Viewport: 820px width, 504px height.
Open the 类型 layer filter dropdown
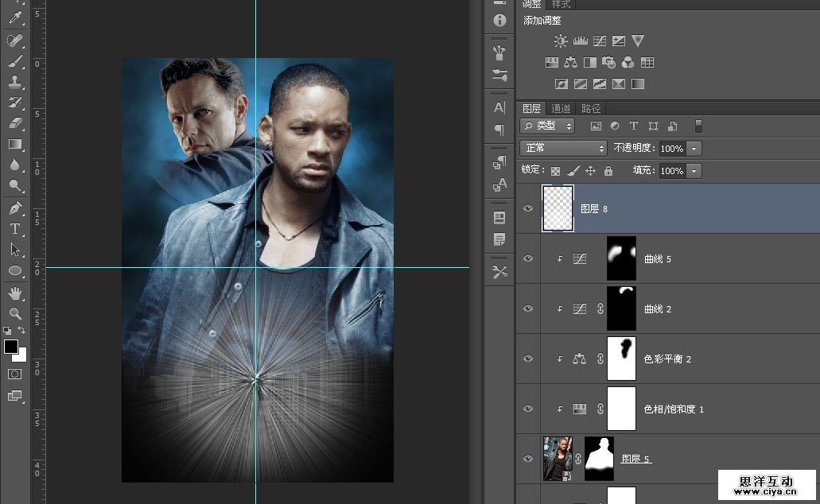(x=547, y=126)
